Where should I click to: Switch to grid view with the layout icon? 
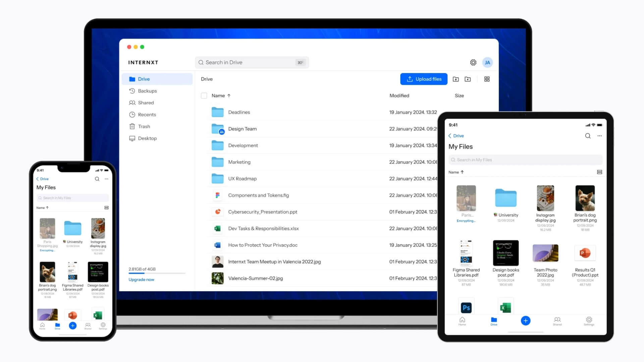487,79
